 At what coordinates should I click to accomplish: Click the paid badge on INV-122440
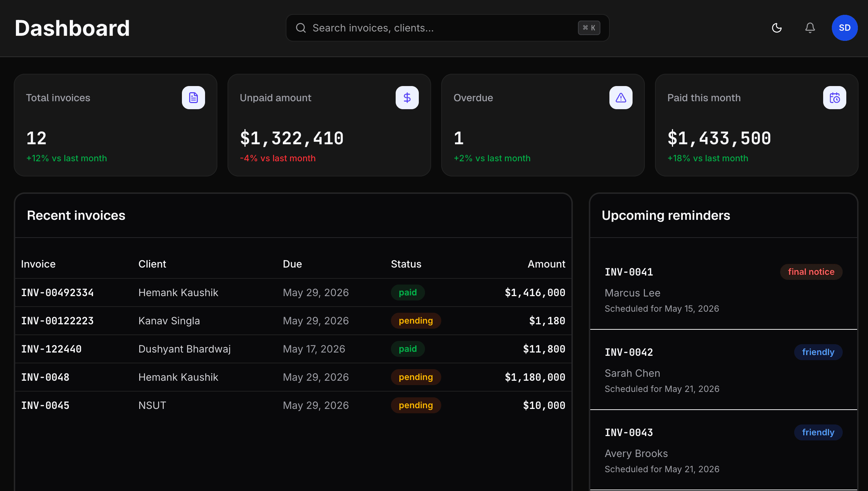coord(408,349)
